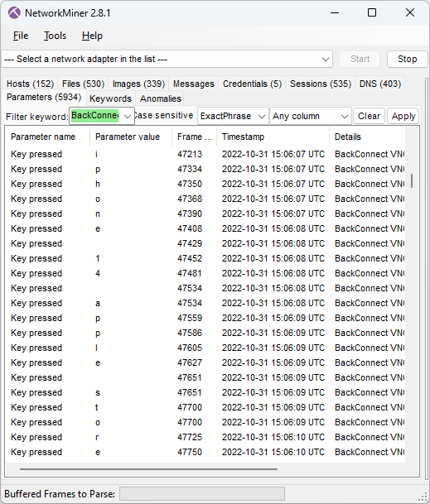The image size is (430, 504).
Task: Click the Clear filter button
Action: click(370, 116)
